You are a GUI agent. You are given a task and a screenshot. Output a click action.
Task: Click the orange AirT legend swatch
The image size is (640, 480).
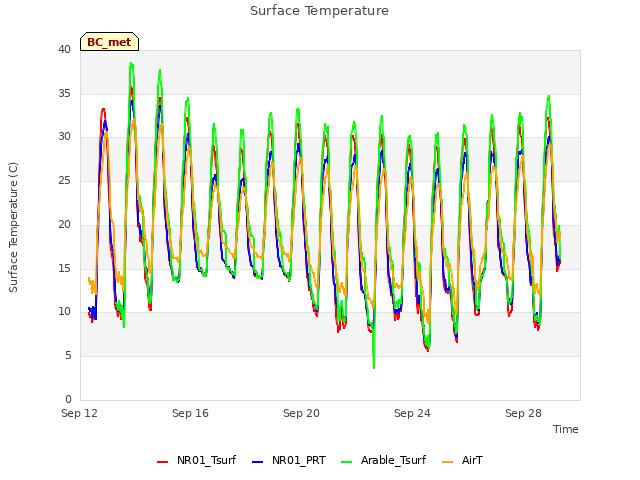448,462
